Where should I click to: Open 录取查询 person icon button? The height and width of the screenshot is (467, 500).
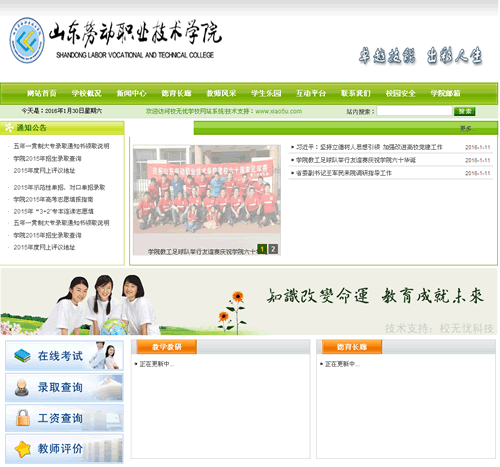(x=64, y=387)
